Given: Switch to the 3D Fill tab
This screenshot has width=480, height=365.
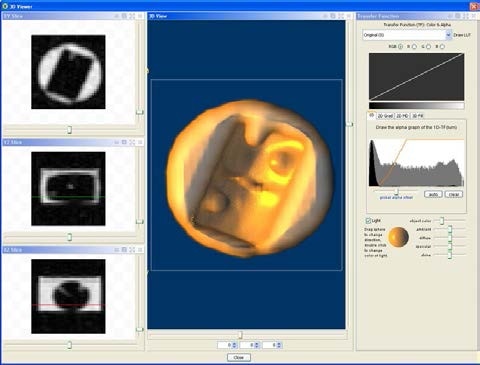Looking at the screenshot, I should point(417,116).
